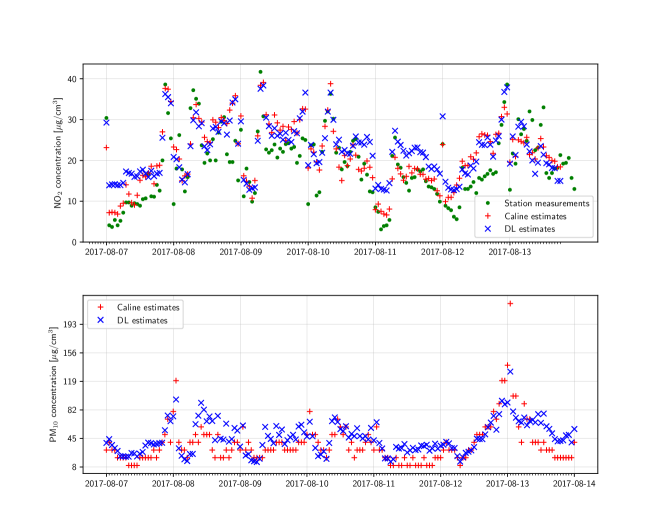Click x-axis date 2017-08-13 on the NO2 plot
The image size is (664, 532).
[509, 252]
